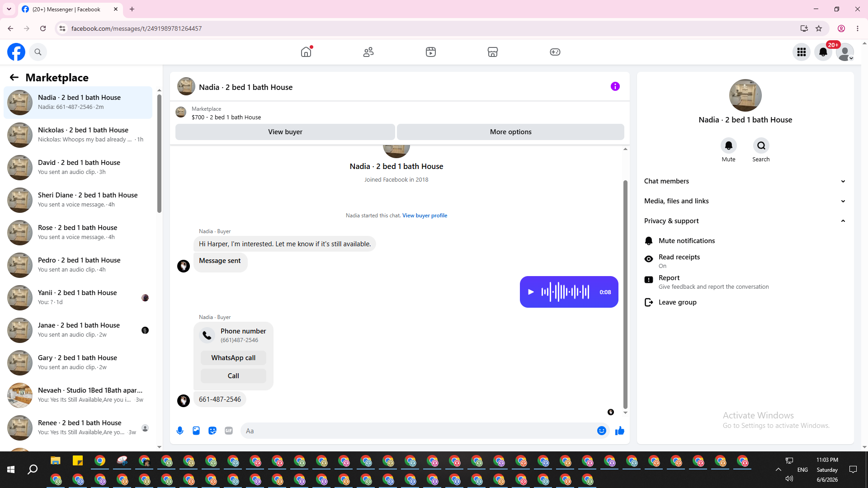View site information icon in address bar
868x488 pixels.
click(62, 28)
